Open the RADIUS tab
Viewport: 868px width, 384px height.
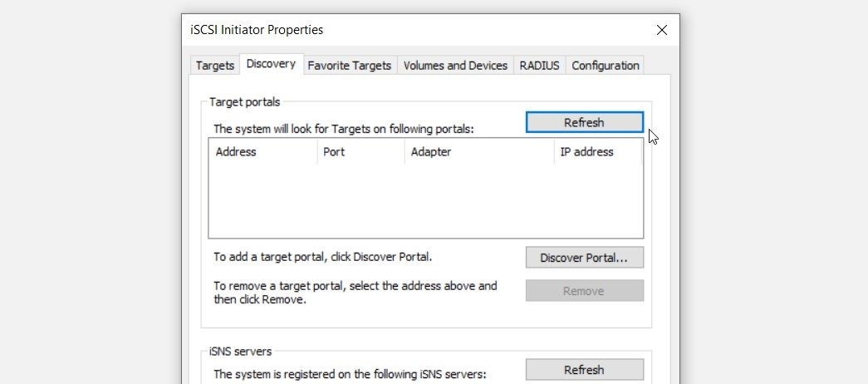tap(539, 66)
